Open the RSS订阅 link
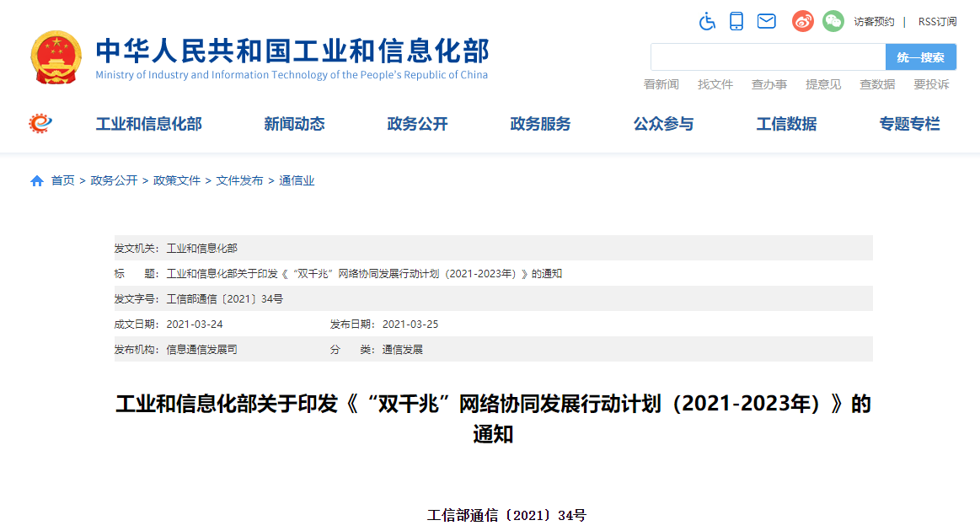The width and height of the screenshot is (980, 531). (x=937, y=22)
